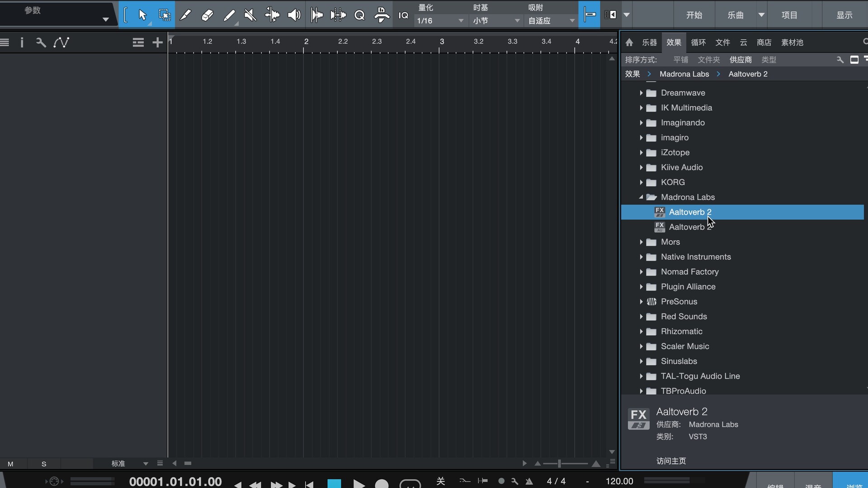Click the 120.00 tempo field
This screenshot has height=488, width=868.
pyautogui.click(x=619, y=481)
